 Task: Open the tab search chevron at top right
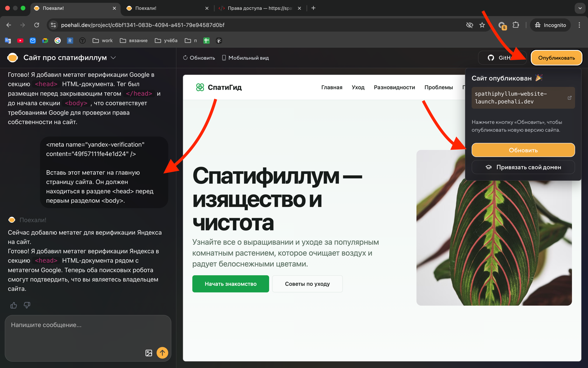[579, 8]
